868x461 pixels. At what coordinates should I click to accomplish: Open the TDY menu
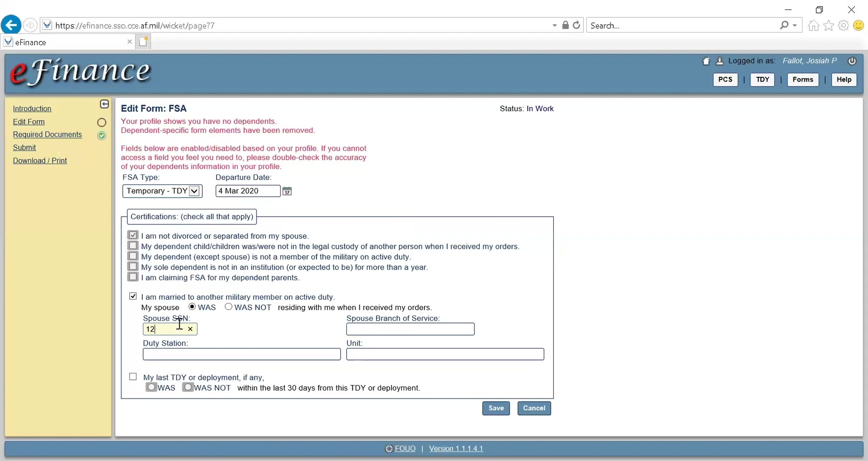click(763, 79)
